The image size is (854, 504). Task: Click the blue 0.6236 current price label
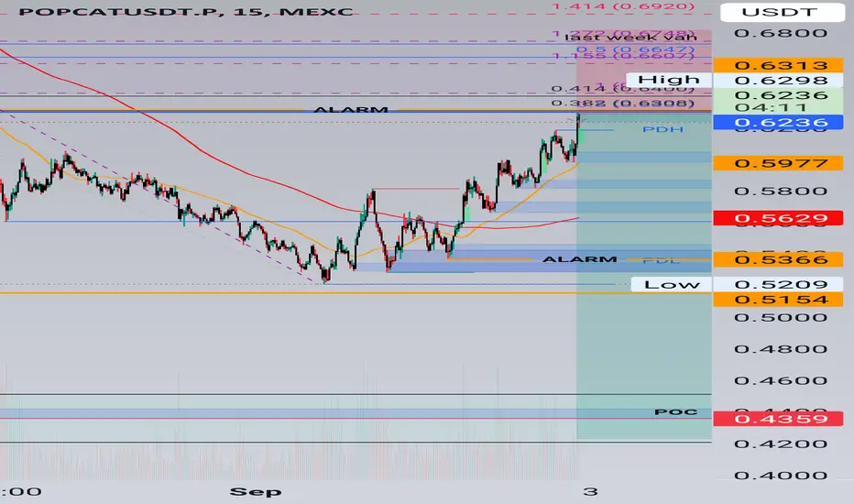click(778, 123)
